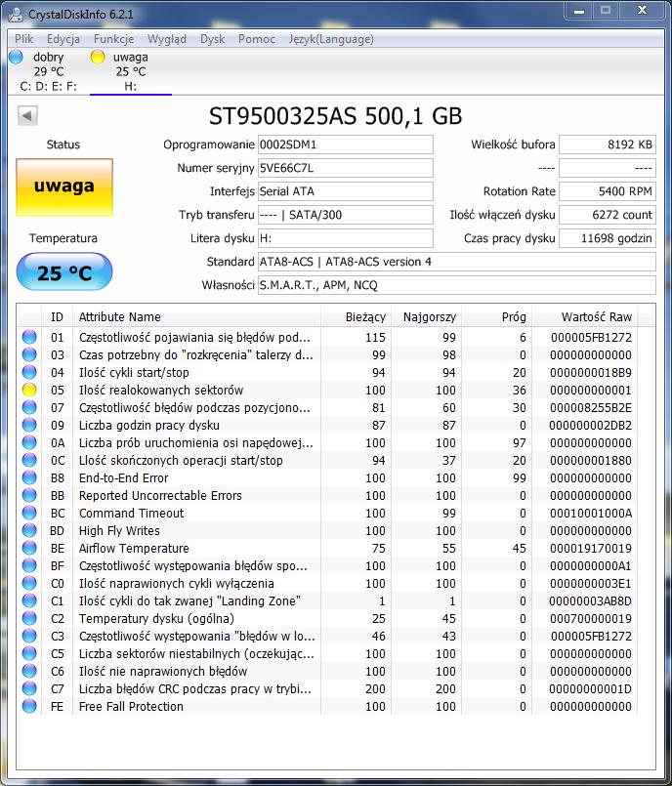Viewport: 672px width, 786px height.
Task: Click status icon of attribute 01 row
Action: pos(29,337)
